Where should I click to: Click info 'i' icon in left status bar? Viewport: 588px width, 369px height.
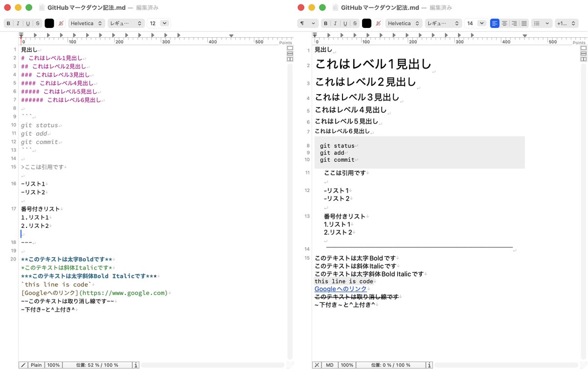point(136,365)
